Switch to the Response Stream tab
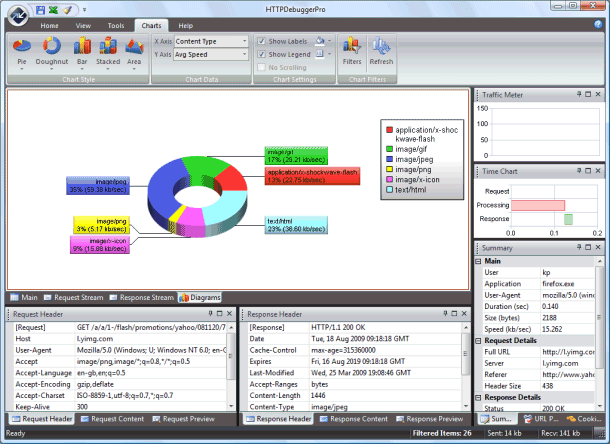 [142, 297]
